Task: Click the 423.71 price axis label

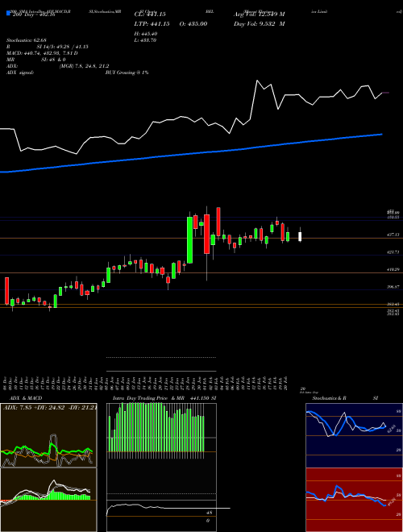Action: [393, 252]
